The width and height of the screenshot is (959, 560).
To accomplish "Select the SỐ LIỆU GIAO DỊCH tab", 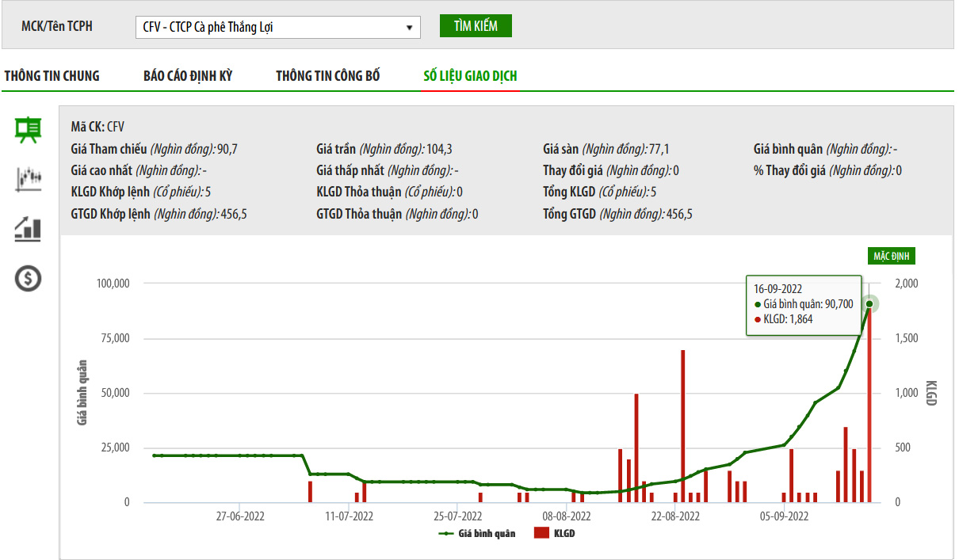I will coord(470,76).
